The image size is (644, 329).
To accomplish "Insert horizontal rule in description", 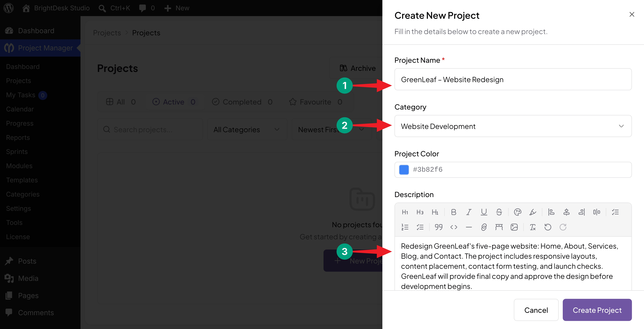I will (x=469, y=227).
